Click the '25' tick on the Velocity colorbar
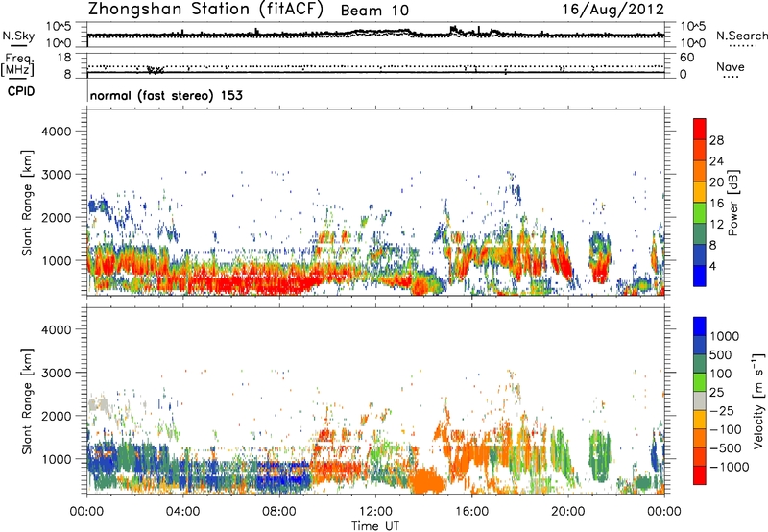The height and width of the screenshot is (532, 768). [x=716, y=393]
